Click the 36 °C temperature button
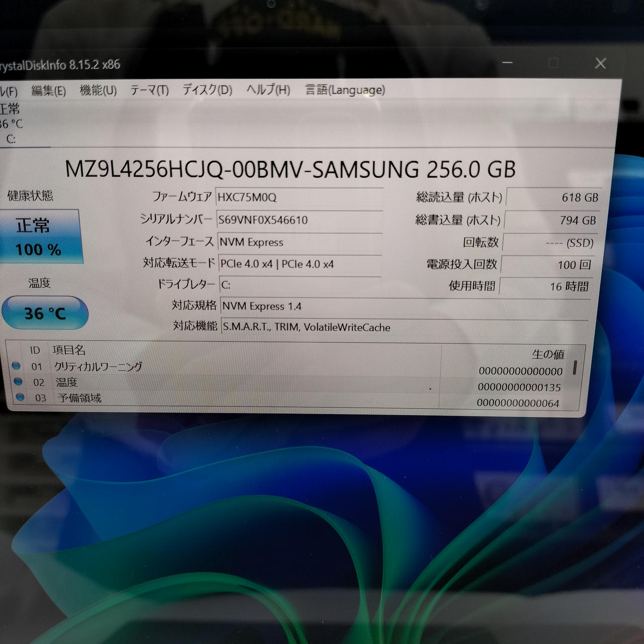Screen dimensions: 644x644 45,313
